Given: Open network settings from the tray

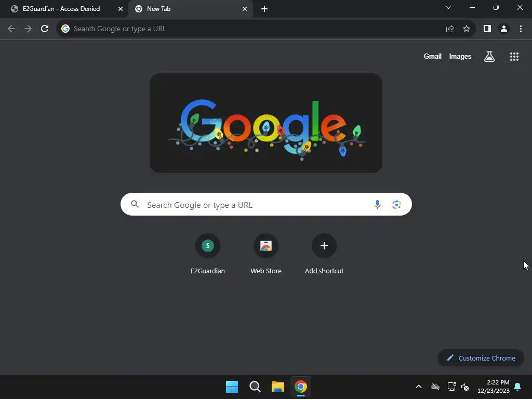Looking at the screenshot, I should [x=451, y=387].
